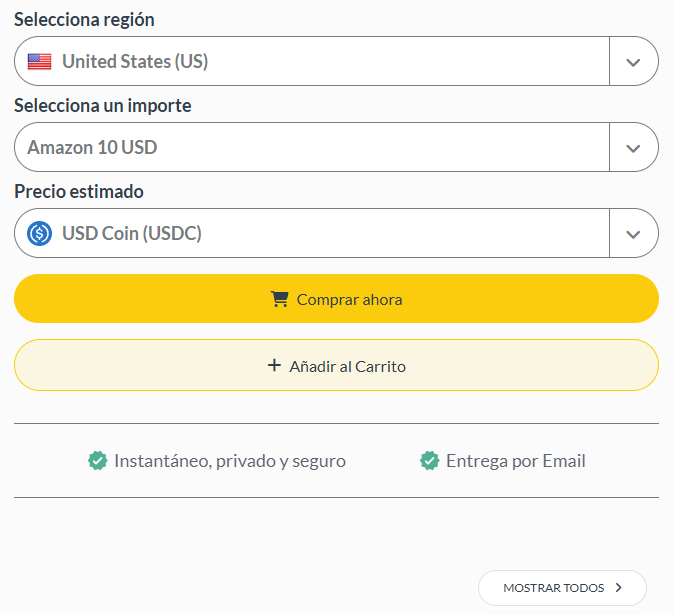Image resolution: width=674 pixels, height=615 pixels.
Task: Click the MOSTRAR TODOS button
Action: 562,588
